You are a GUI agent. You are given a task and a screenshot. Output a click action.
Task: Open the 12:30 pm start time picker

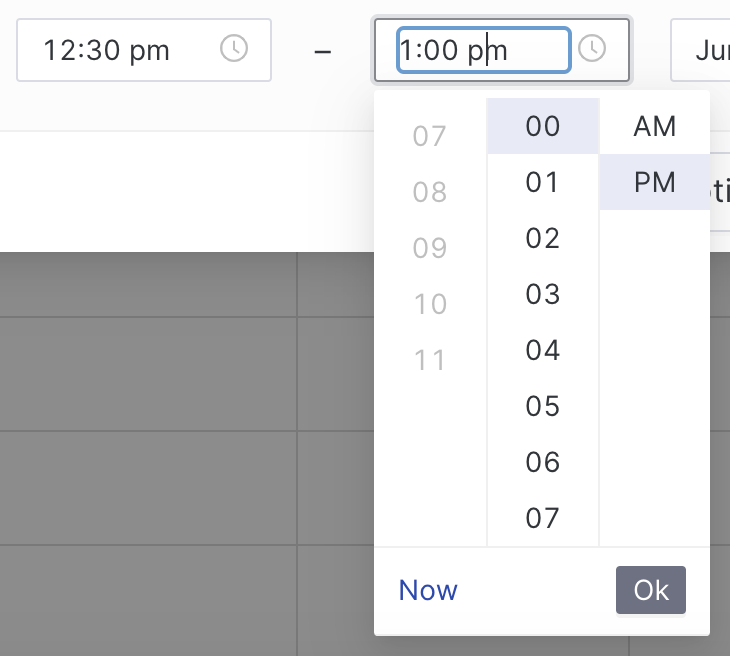tap(120, 50)
